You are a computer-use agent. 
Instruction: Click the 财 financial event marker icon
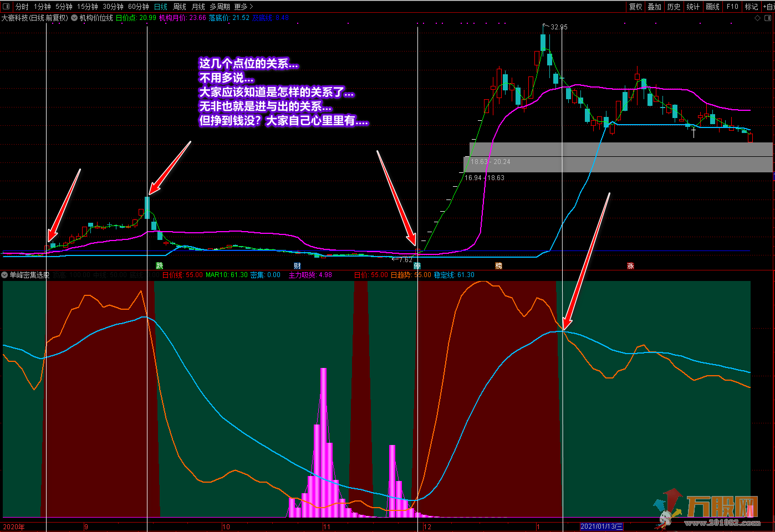pyautogui.click(x=298, y=266)
